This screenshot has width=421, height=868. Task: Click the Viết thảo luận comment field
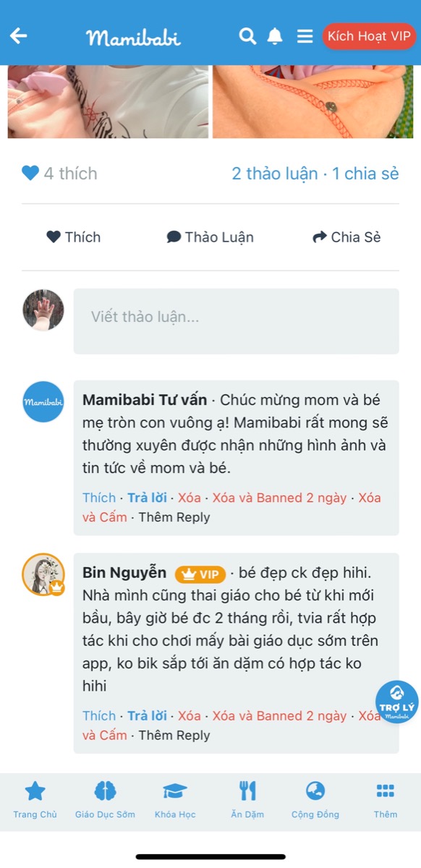(236, 320)
